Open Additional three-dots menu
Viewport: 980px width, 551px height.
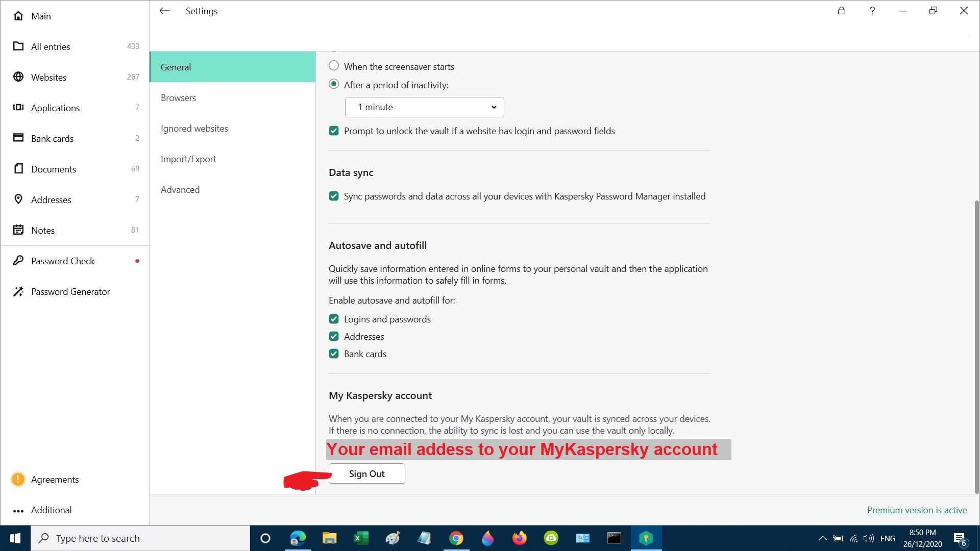click(18, 510)
